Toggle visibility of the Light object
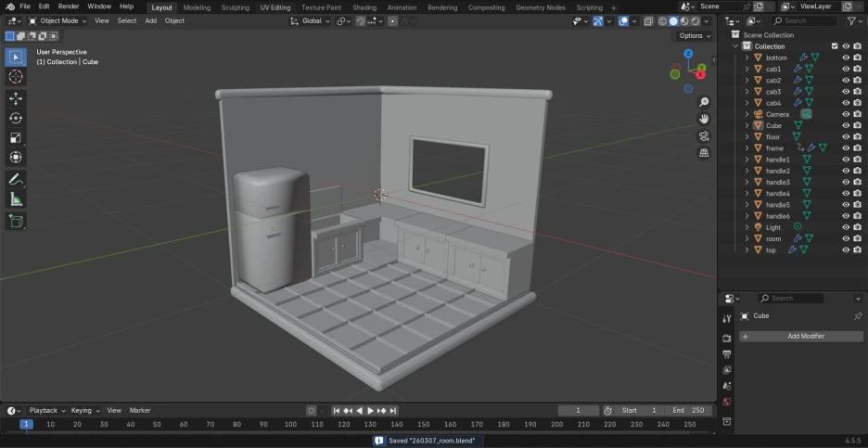 pos(845,227)
